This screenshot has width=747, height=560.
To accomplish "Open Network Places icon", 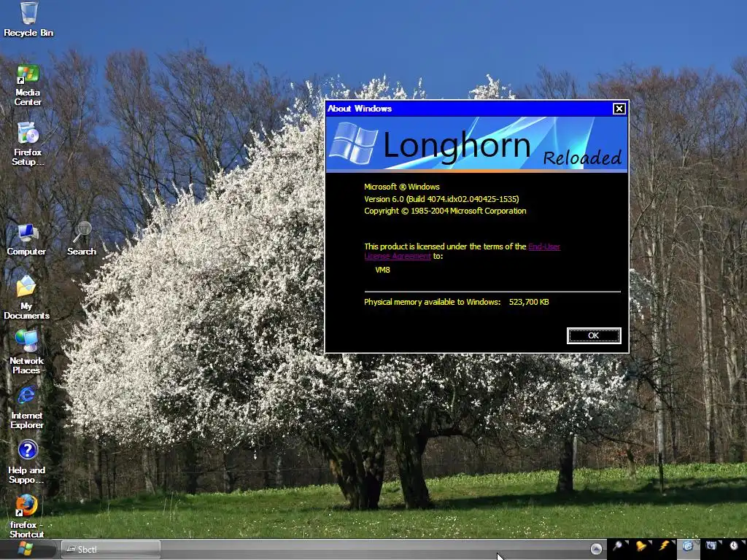I will point(26,352).
